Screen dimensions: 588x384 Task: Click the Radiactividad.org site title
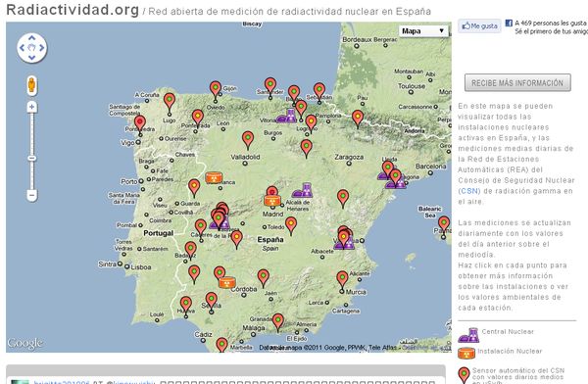click(x=73, y=10)
